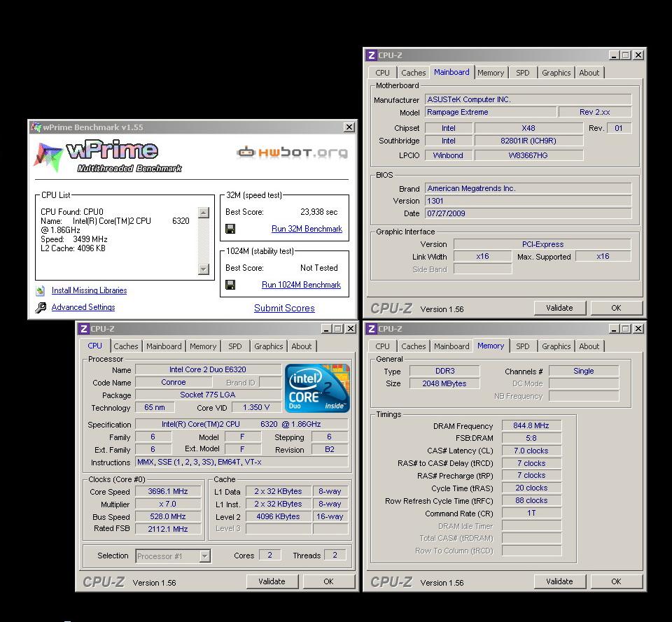
Task: Open the SPD tab in the Mainboard window
Action: pos(522,73)
